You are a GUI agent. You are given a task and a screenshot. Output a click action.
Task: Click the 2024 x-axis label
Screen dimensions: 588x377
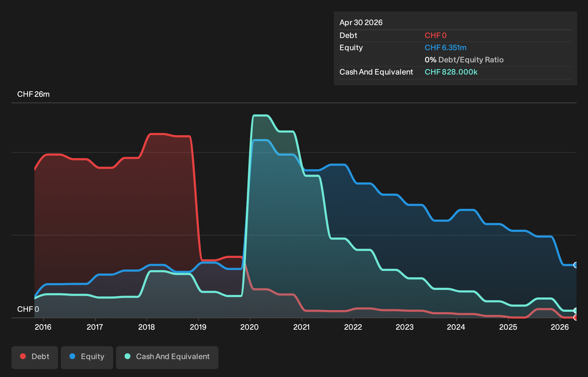coord(456,327)
